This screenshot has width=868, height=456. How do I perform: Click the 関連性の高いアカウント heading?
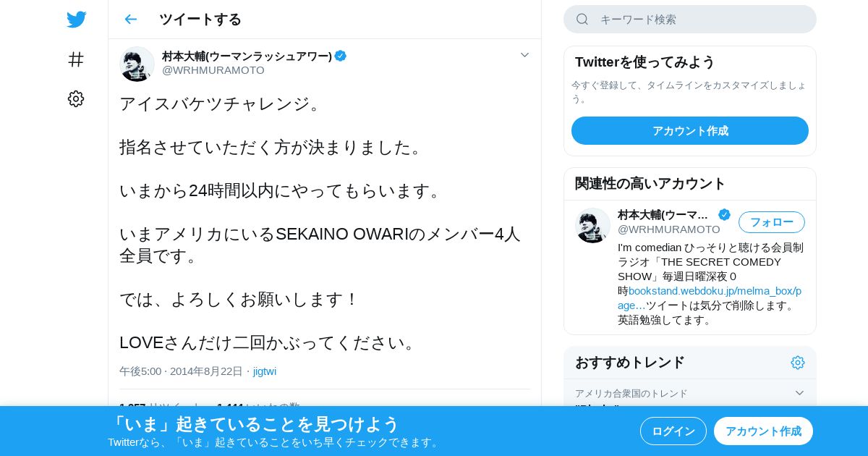tap(650, 184)
